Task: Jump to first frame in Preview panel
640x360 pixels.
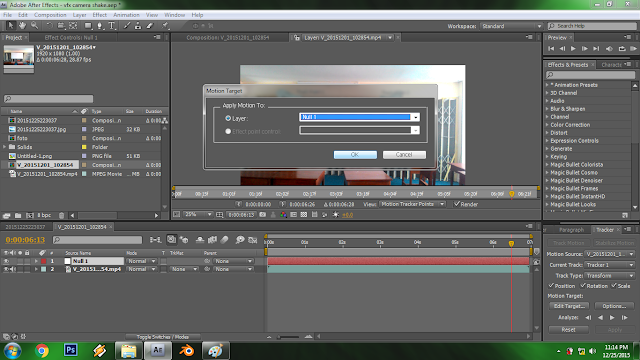Action: tap(551, 49)
